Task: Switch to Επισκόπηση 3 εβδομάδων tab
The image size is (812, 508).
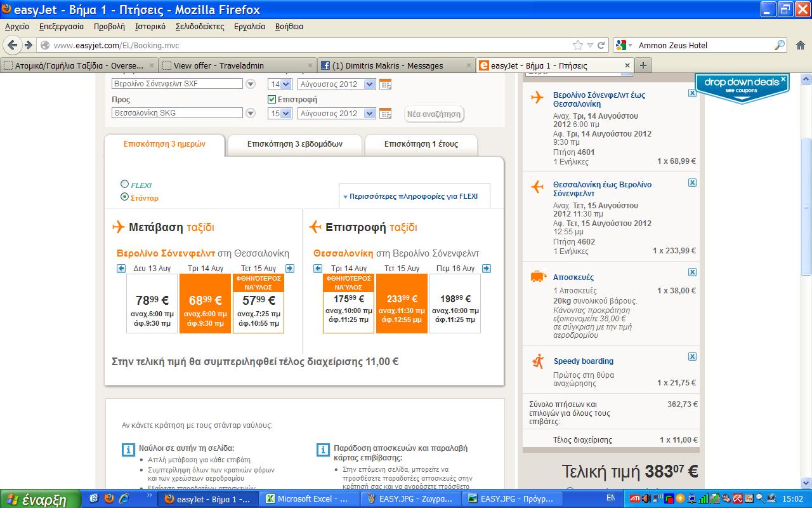Action: pyautogui.click(x=295, y=144)
